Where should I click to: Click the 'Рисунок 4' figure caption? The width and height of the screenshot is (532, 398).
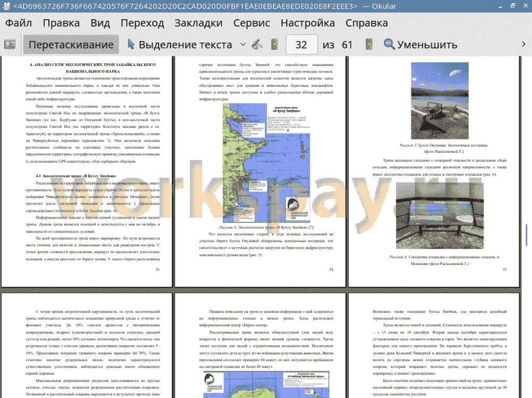(x=267, y=227)
